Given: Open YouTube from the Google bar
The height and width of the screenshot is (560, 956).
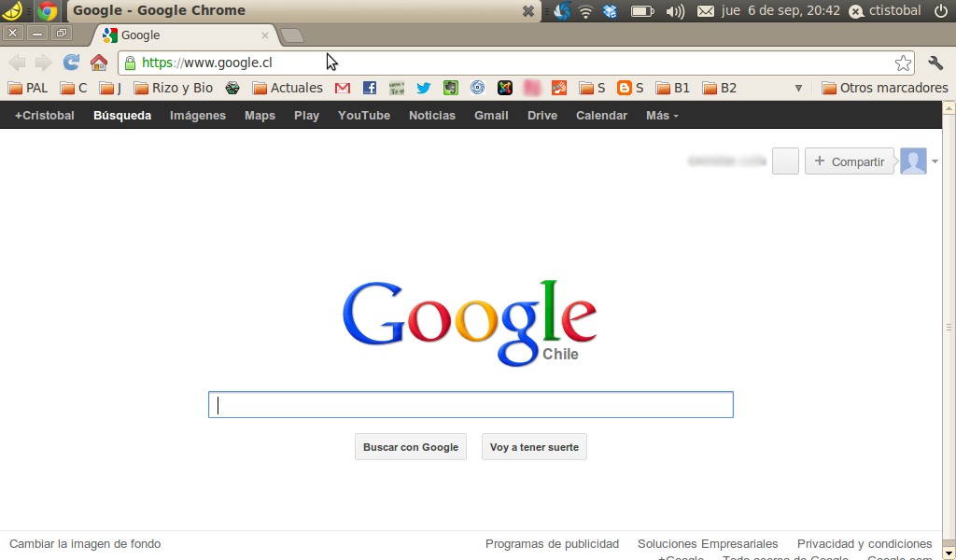Looking at the screenshot, I should pos(364,115).
